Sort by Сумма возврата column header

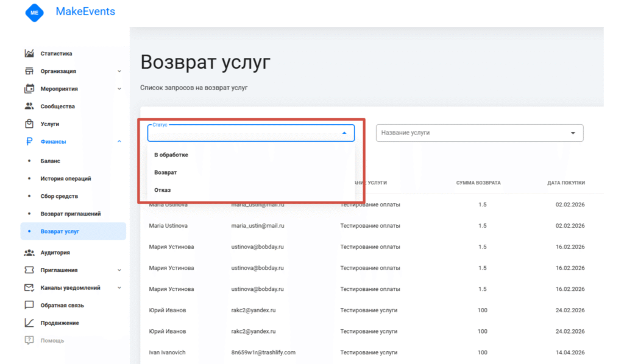point(478,183)
